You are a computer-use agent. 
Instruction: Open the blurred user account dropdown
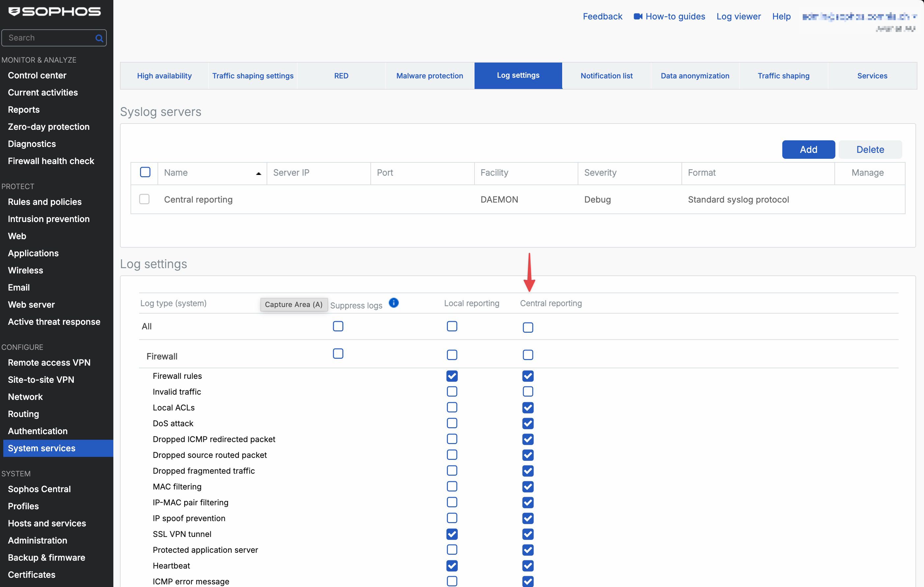click(859, 17)
